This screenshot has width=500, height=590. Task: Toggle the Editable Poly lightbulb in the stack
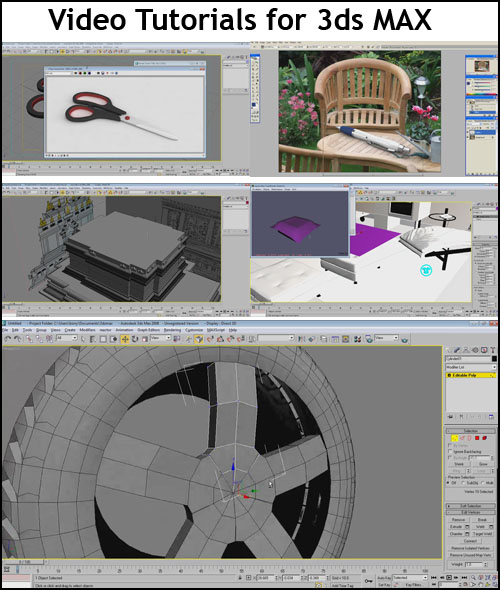point(449,375)
